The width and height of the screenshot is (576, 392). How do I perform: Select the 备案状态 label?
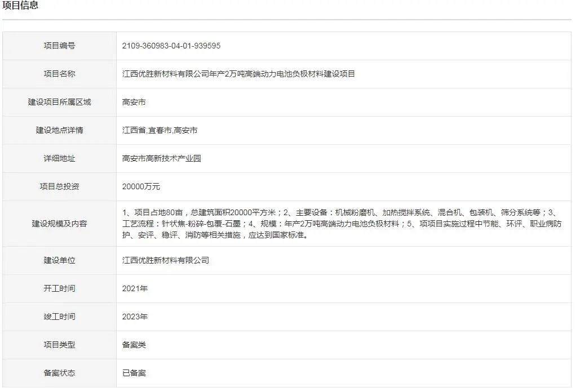(x=59, y=373)
